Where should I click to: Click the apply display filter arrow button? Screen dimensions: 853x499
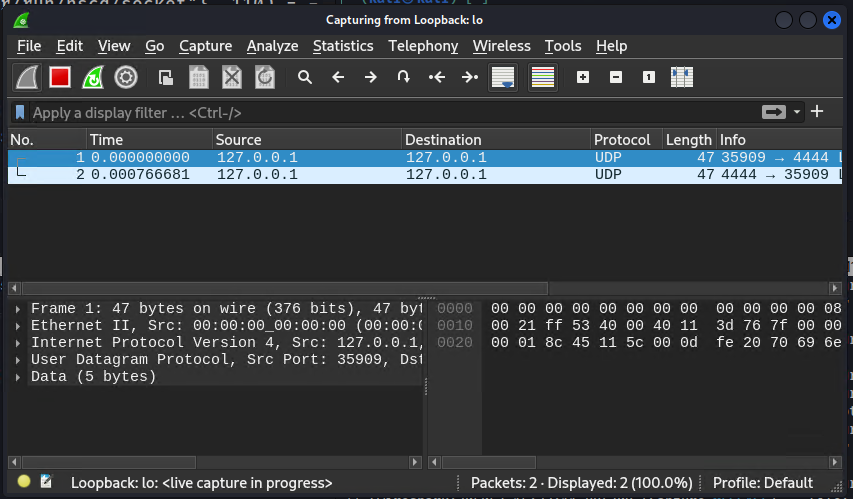pos(773,112)
